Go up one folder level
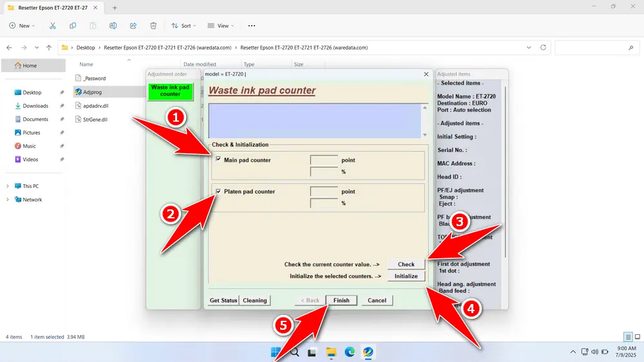 coord(49,48)
